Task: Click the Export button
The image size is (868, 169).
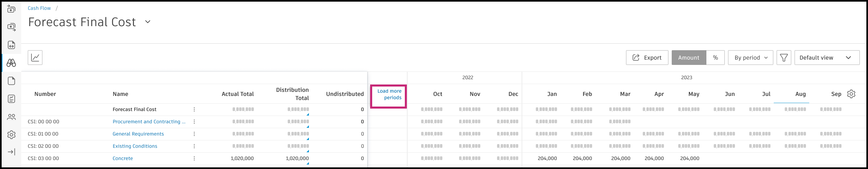Action: tap(647, 58)
